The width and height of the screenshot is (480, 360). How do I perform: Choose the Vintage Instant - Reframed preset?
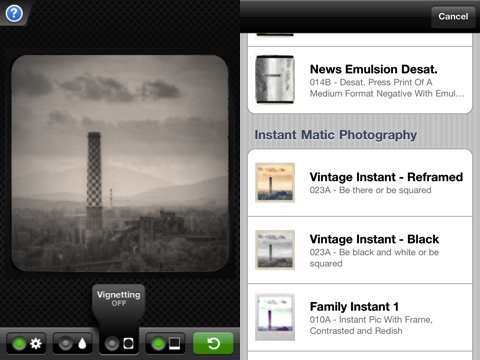coord(360,183)
